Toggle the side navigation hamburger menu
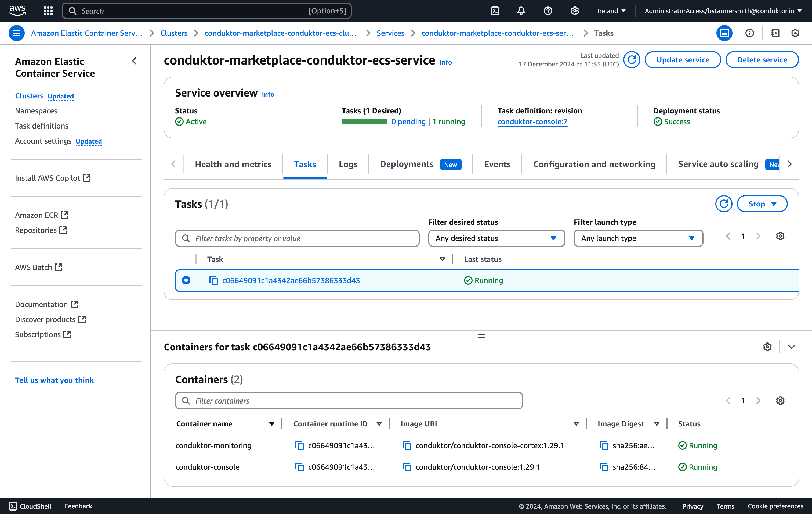The width and height of the screenshot is (812, 514). [16, 33]
